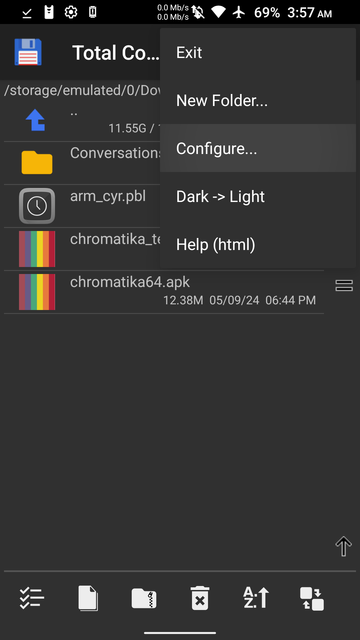360x640 pixels.
Task: Tap the jump-to-top arrow icon
Action: click(x=344, y=546)
